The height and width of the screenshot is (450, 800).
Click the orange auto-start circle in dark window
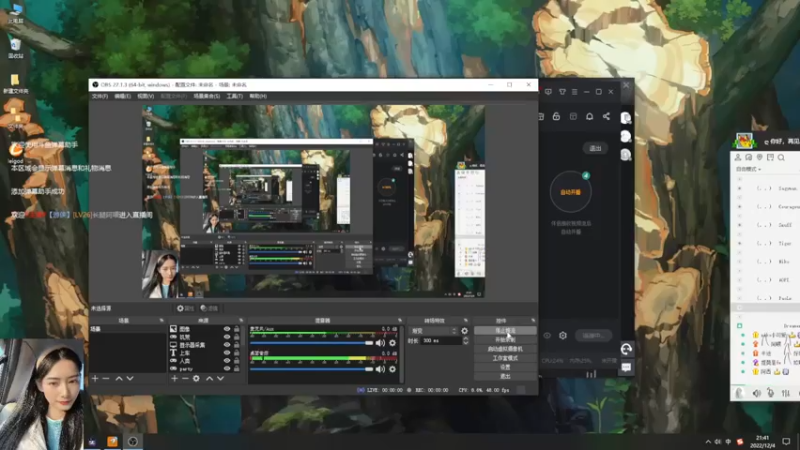tap(570, 192)
